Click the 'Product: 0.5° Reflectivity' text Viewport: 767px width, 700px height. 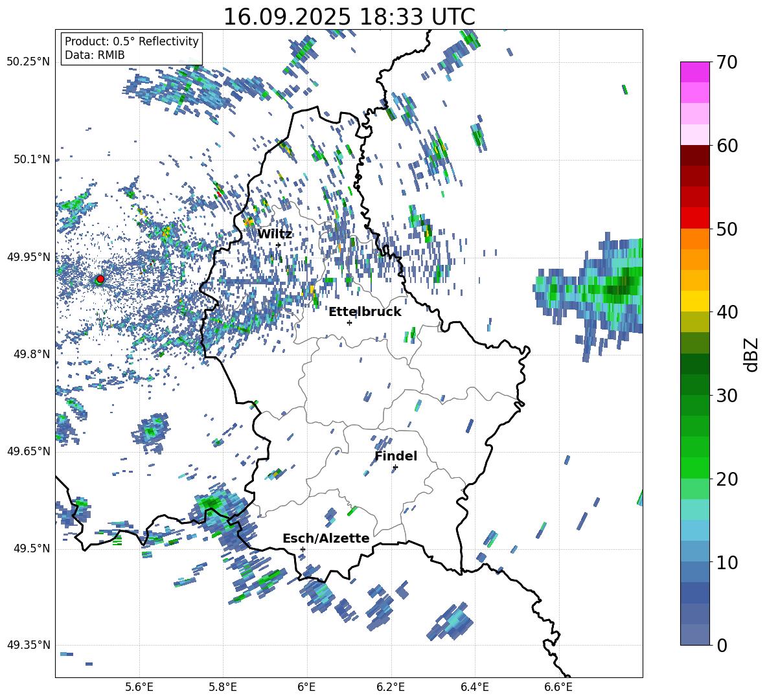click(132, 41)
